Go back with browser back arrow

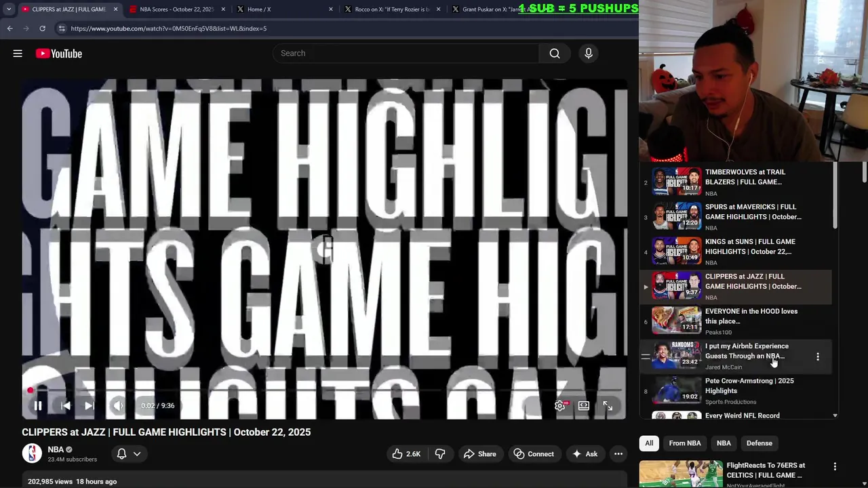point(10,28)
